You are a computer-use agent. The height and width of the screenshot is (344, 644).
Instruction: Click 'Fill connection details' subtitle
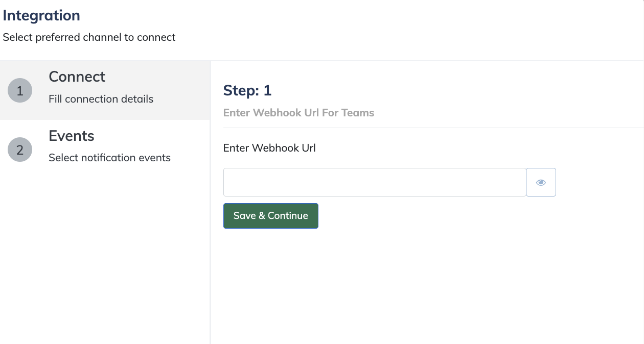101,99
